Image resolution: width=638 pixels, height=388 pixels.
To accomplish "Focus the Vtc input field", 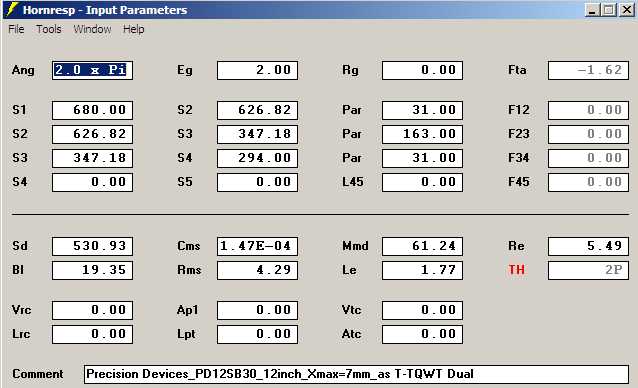I will point(422,310).
